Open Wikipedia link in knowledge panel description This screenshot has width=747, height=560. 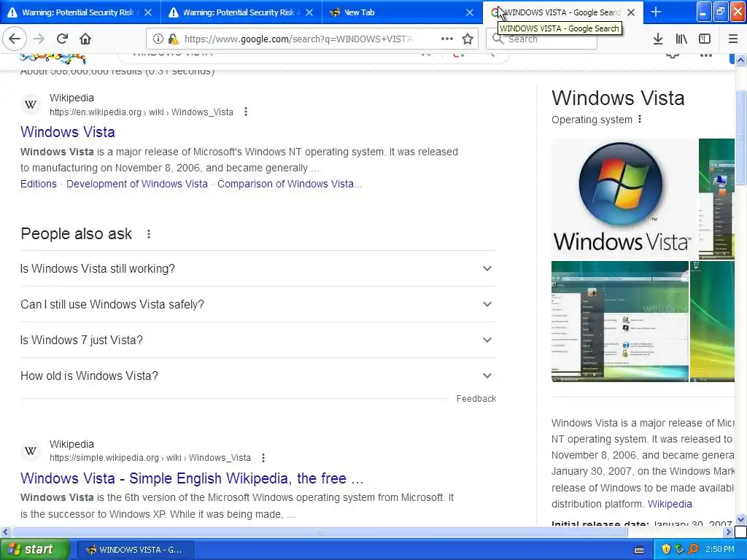[x=670, y=504]
